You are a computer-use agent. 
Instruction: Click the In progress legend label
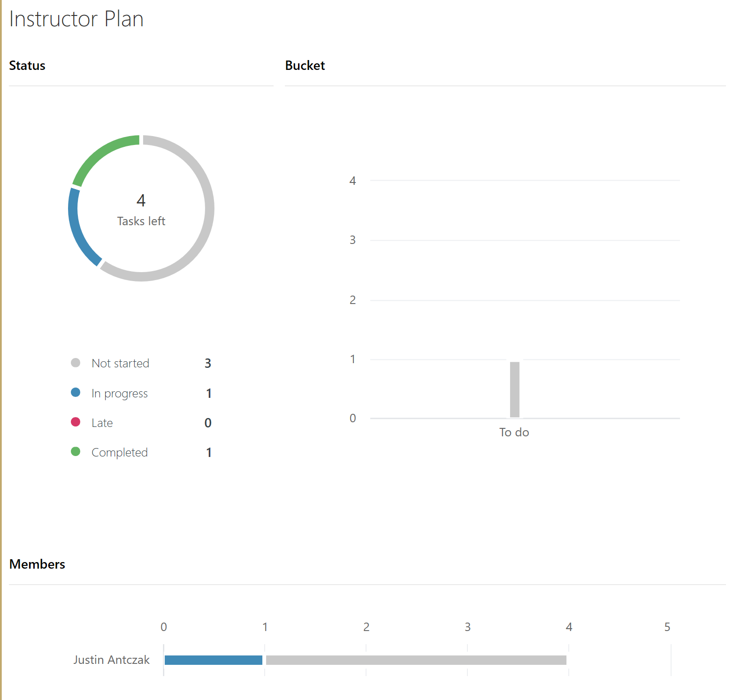coord(119,393)
